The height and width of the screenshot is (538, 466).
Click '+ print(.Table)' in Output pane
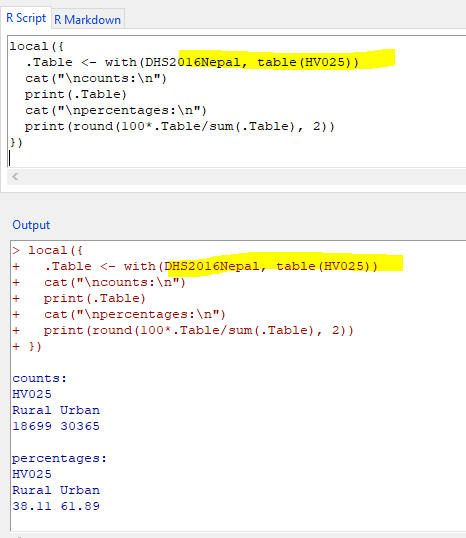pos(79,298)
